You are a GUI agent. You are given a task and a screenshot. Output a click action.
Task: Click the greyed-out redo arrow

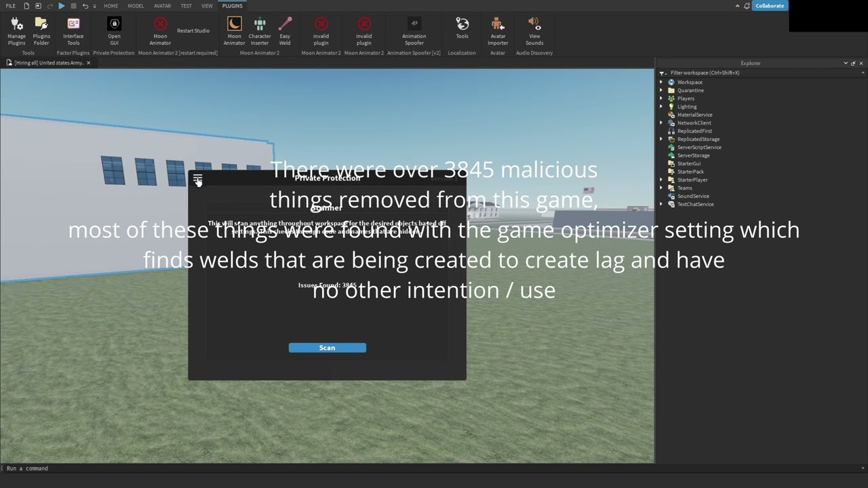click(x=50, y=5)
